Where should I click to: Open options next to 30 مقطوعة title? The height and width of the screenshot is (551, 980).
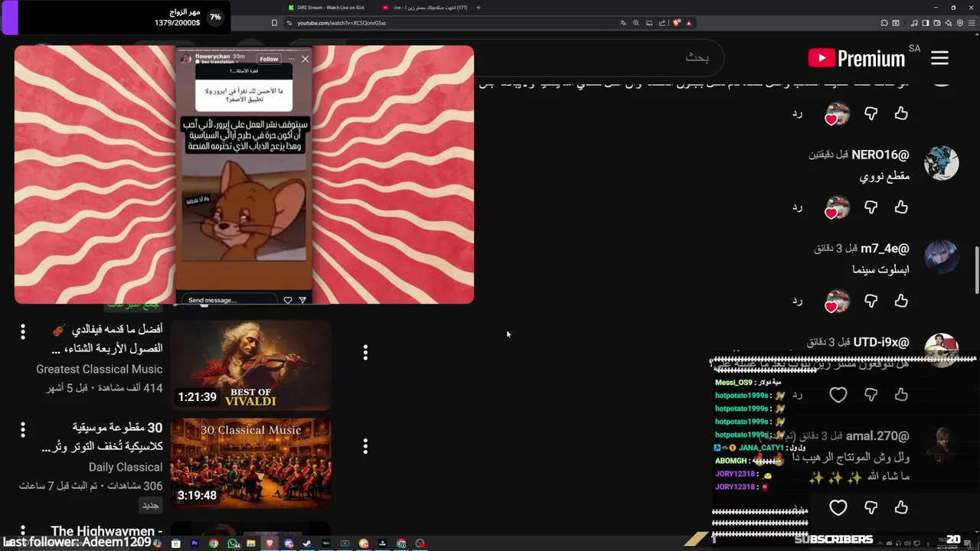[23, 429]
